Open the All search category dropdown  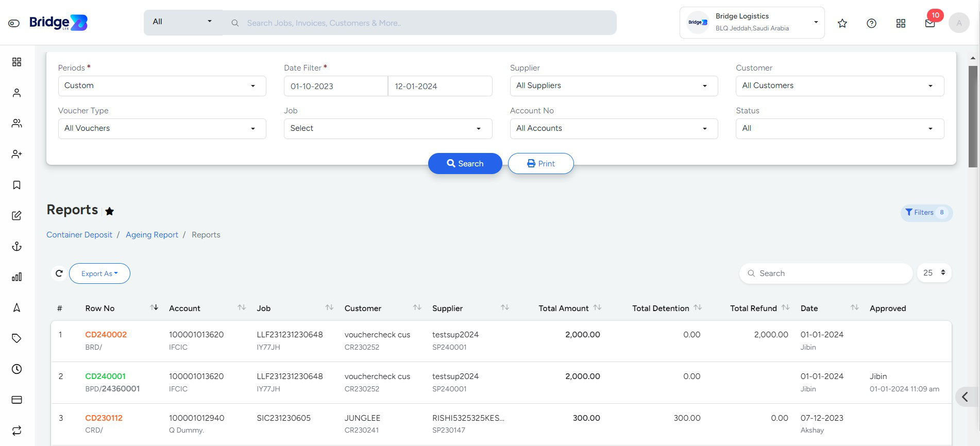[x=182, y=22]
